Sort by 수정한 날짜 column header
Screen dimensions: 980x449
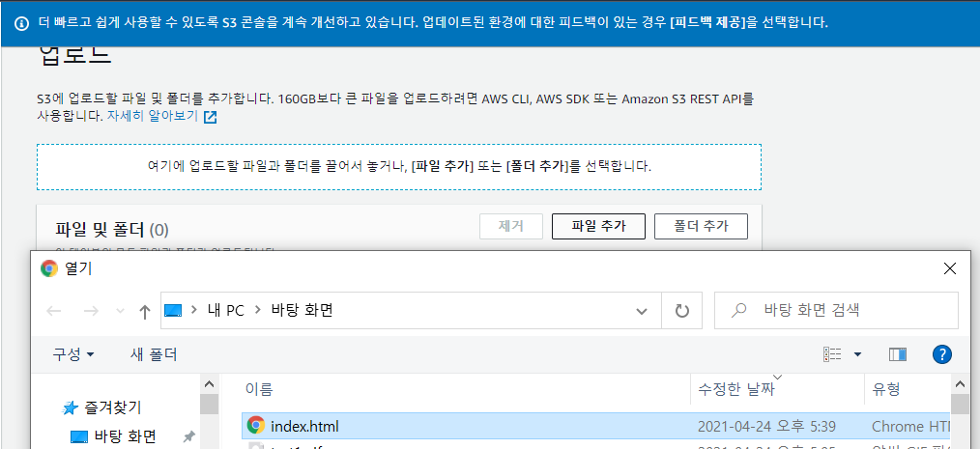tap(736, 390)
